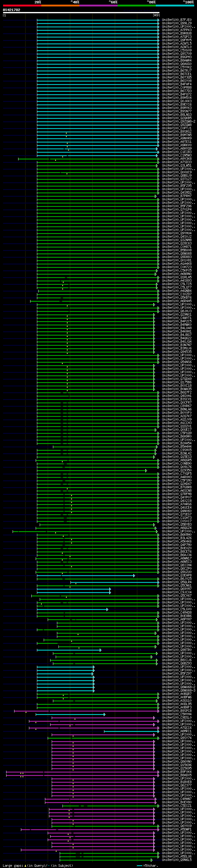Click the red segment of identity color scale
197x868 pixels.
[22, 6]
